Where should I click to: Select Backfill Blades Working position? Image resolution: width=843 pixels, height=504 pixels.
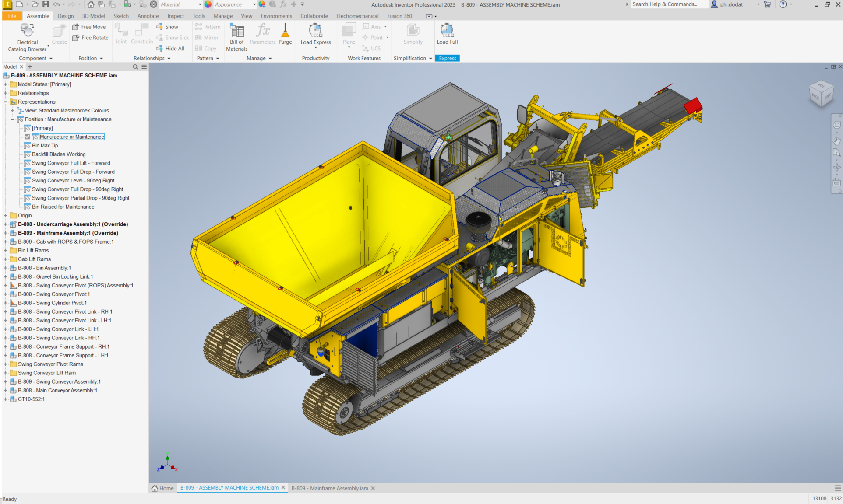tap(59, 154)
